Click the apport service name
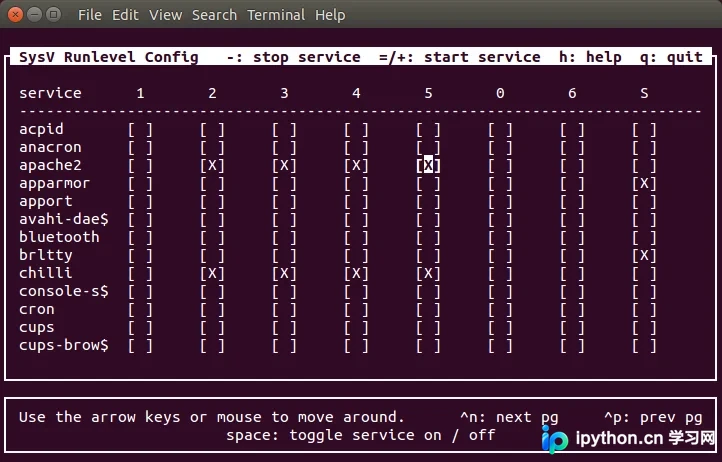This screenshot has width=722, height=462. pos(46,201)
